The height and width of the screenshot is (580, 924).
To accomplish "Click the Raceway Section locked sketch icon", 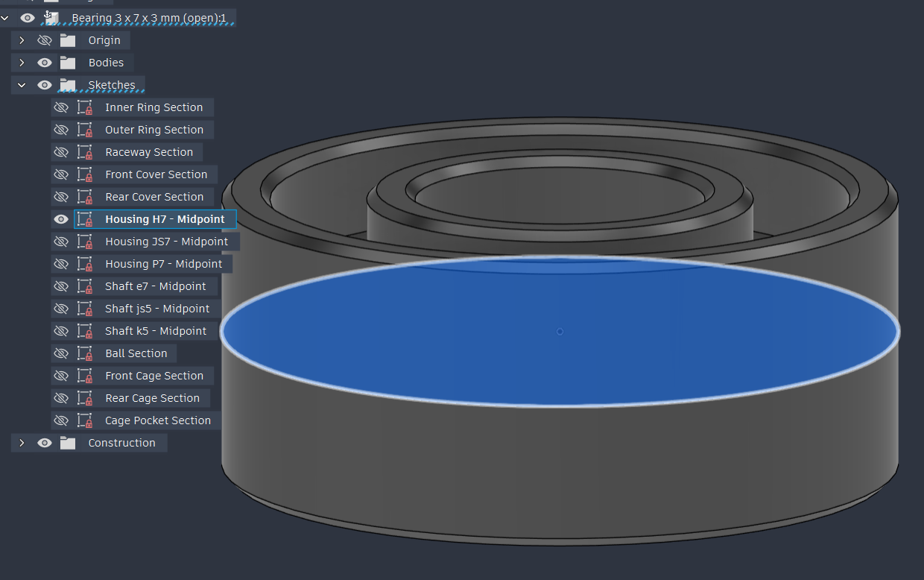I will point(85,152).
